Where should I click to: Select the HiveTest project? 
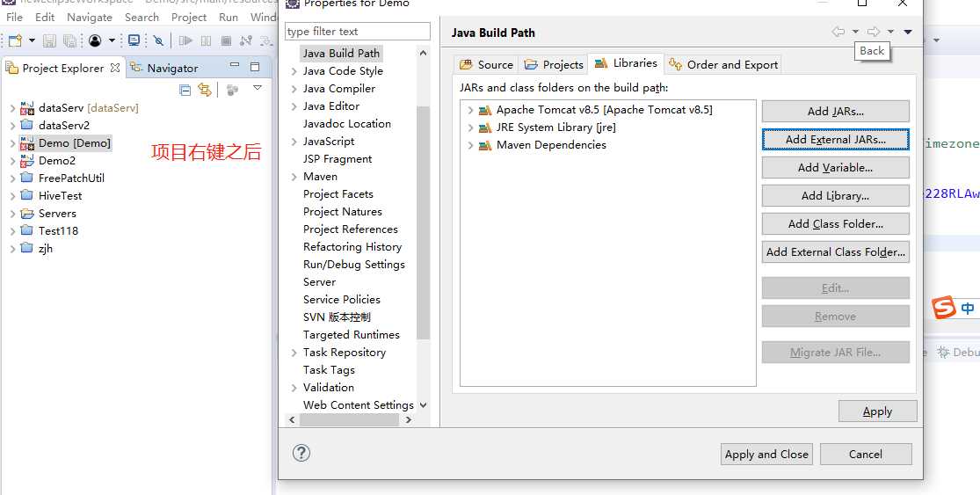[x=60, y=195]
